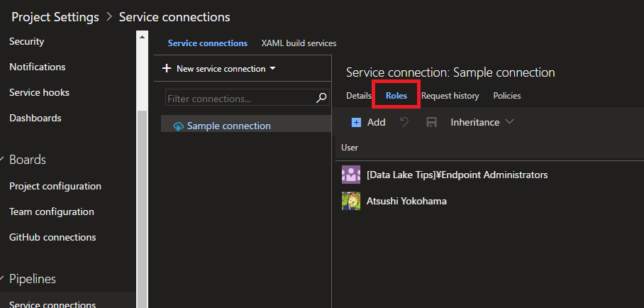Click the cloud icon beside Sample connection
Image resolution: width=644 pixels, height=308 pixels.
(x=179, y=126)
